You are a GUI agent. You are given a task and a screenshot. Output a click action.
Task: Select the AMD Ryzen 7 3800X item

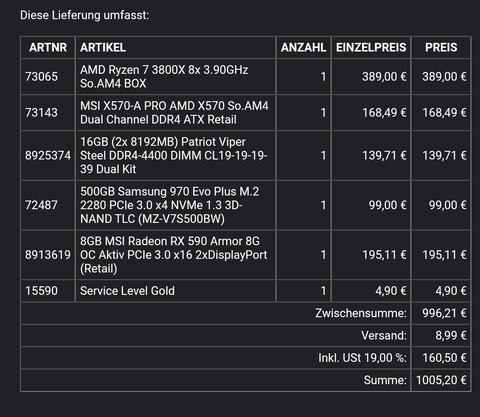[x=164, y=77]
